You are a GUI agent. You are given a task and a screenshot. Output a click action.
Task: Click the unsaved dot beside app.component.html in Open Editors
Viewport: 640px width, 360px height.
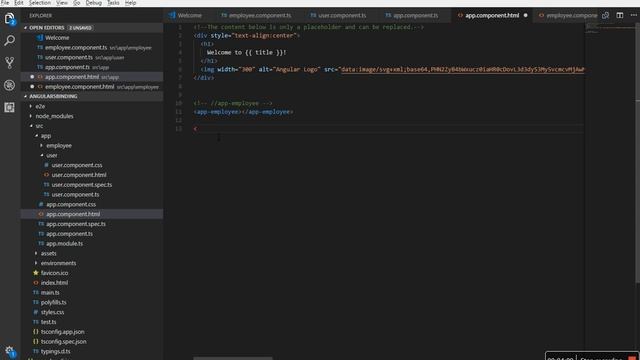pyautogui.click(x=32, y=77)
